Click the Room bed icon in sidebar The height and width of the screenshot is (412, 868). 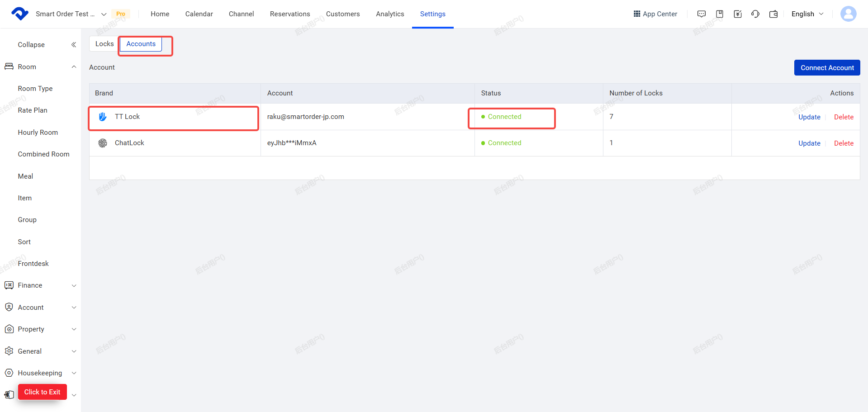(x=9, y=66)
